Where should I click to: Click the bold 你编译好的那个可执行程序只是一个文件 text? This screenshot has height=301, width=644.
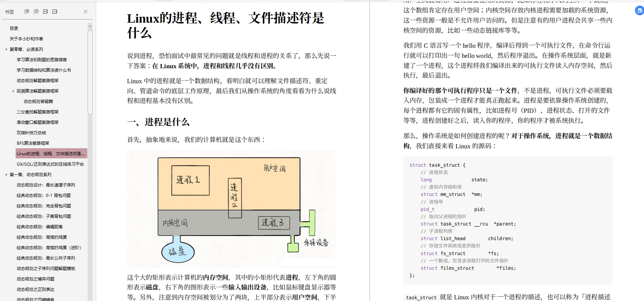(460, 90)
